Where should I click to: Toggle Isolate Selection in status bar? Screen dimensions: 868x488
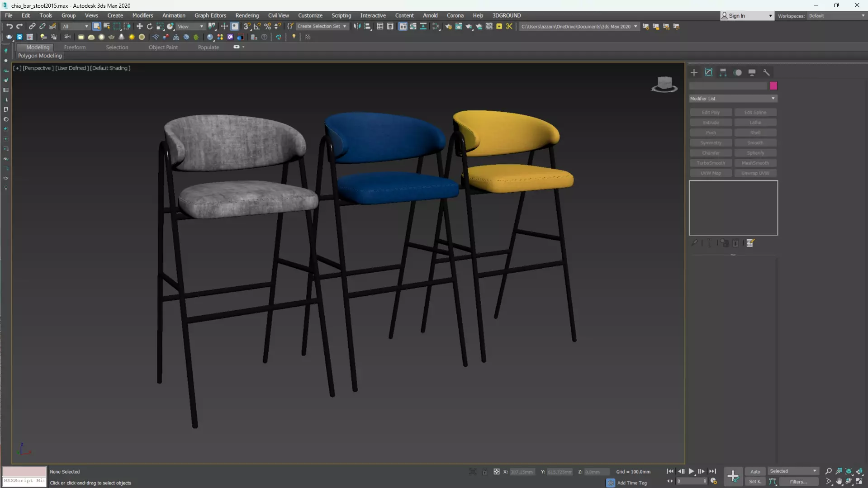coord(473,472)
